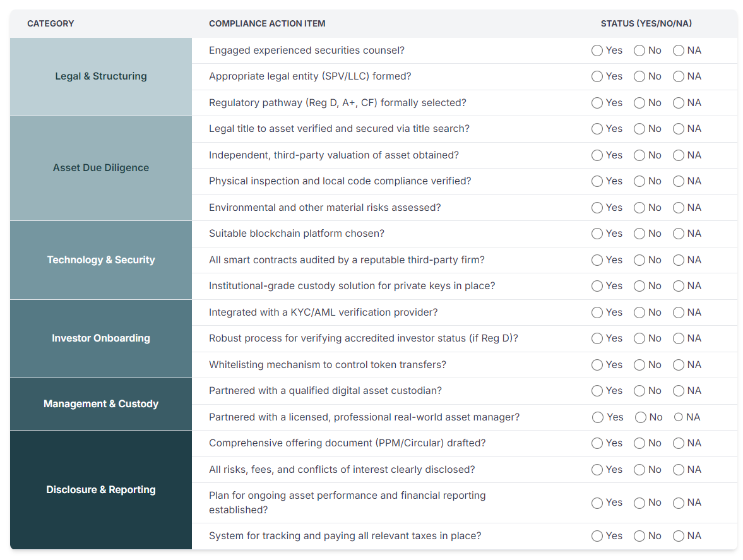The width and height of the screenshot is (743, 560).
Task: Select No for 'Independent, third-party valuation' row
Action: click(x=639, y=155)
